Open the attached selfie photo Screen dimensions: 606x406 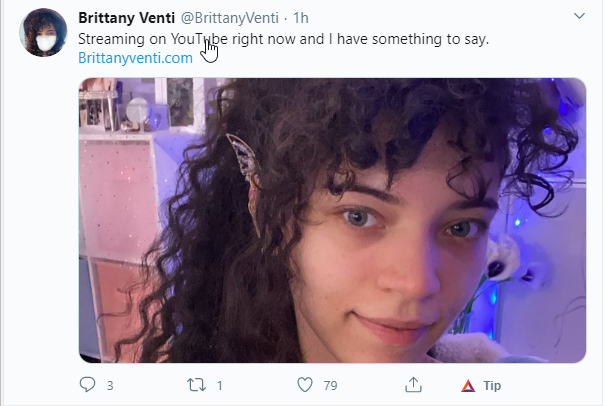click(x=332, y=220)
